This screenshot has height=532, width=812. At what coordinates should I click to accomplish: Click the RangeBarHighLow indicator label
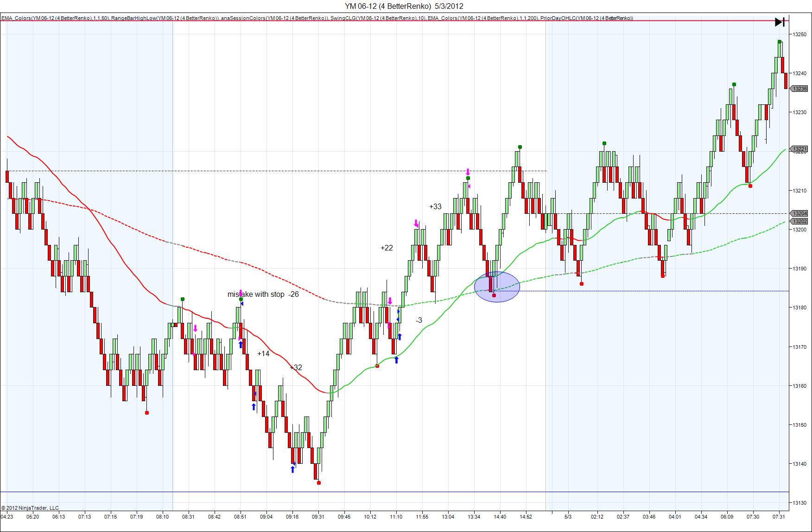(165, 18)
